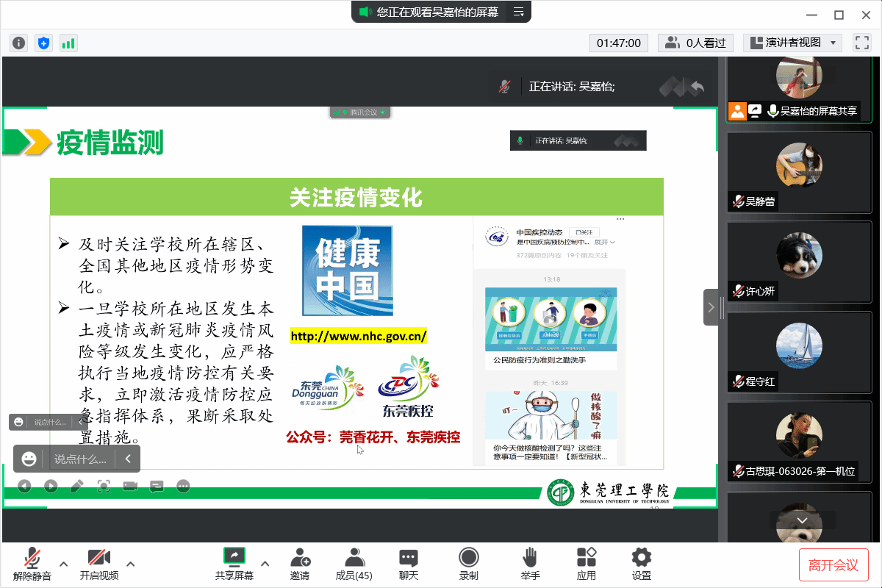The height and width of the screenshot is (588, 882).
Task: Open 应用 apps panel
Action: click(x=586, y=564)
